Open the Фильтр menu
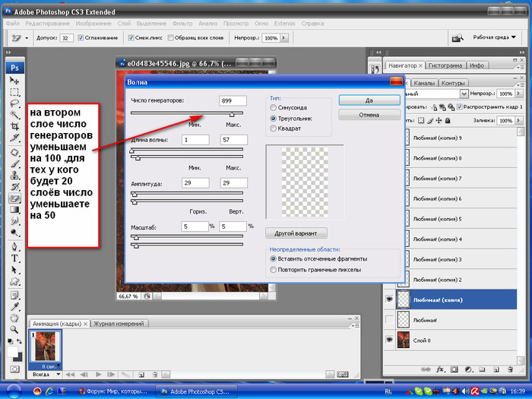532x399 pixels. [x=182, y=24]
